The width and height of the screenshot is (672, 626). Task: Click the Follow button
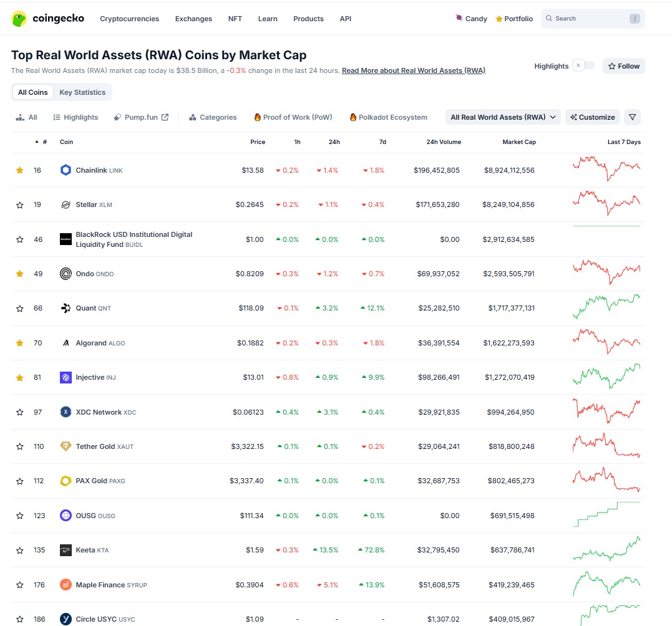tap(623, 66)
